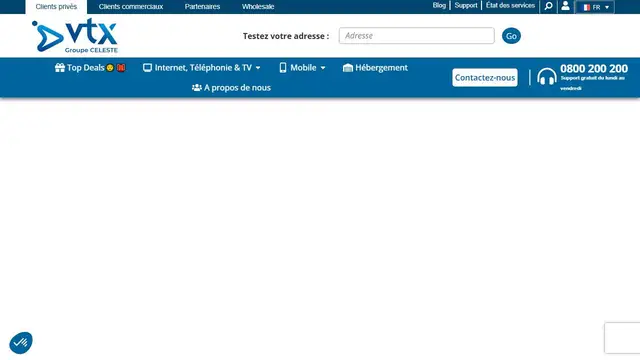Click the VTX Groupe Celeste logo
640x360 pixels.
click(x=75, y=36)
